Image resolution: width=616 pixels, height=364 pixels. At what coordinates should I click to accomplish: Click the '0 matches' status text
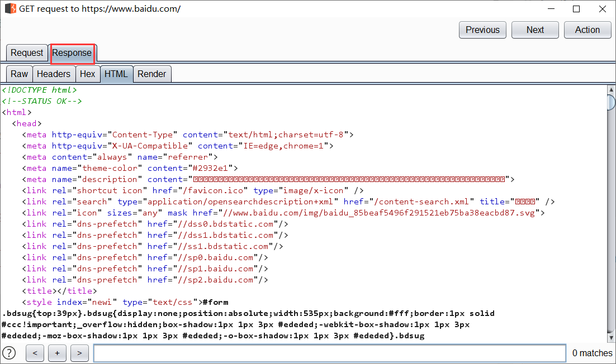point(592,353)
